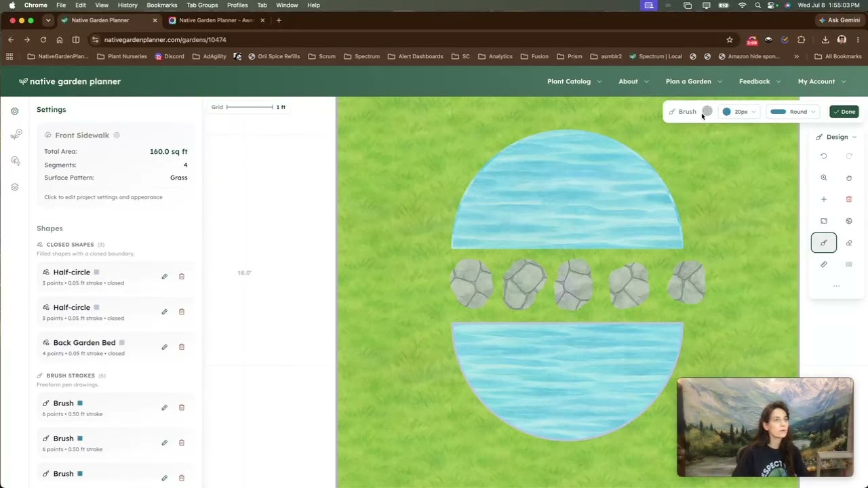Open the layers stack sidebar icon

pos(15,187)
